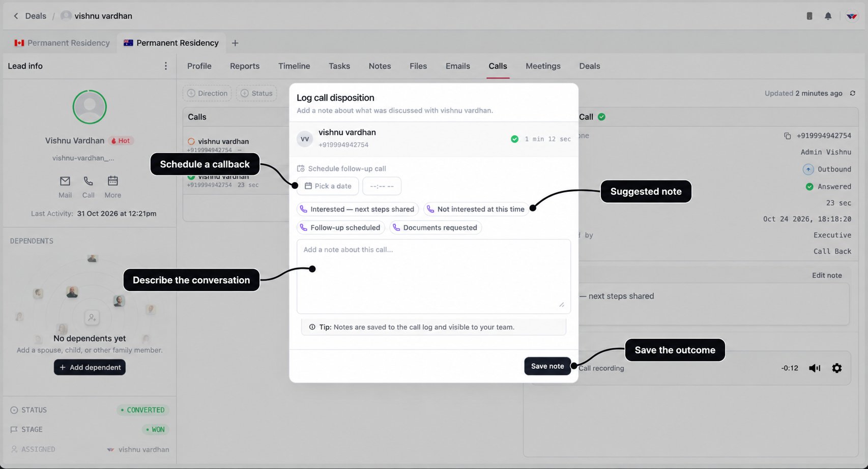Click the info icon beside Tip text
This screenshot has height=469, width=868.
[x=312, y=327]
